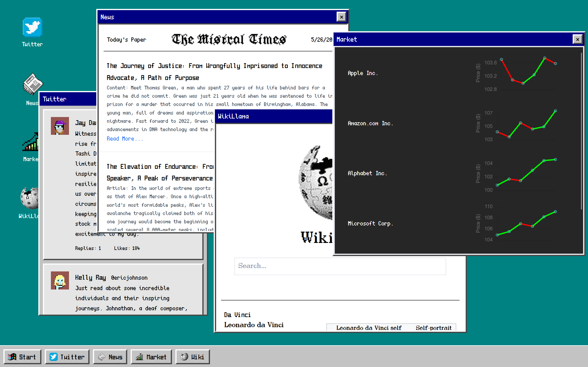Switch to Twitter in the taskbar
588x367 pixels.
coord(67,357)
